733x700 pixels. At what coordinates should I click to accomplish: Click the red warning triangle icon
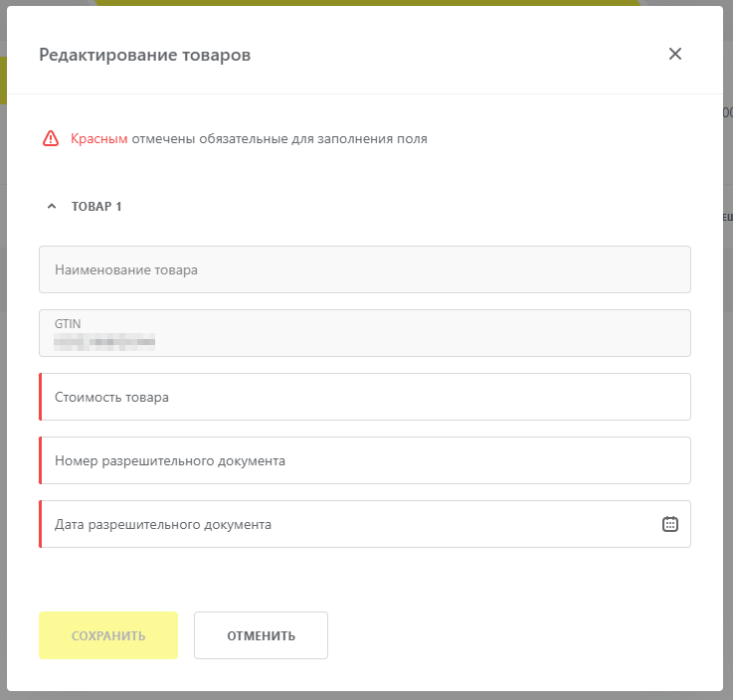[51, 139]
